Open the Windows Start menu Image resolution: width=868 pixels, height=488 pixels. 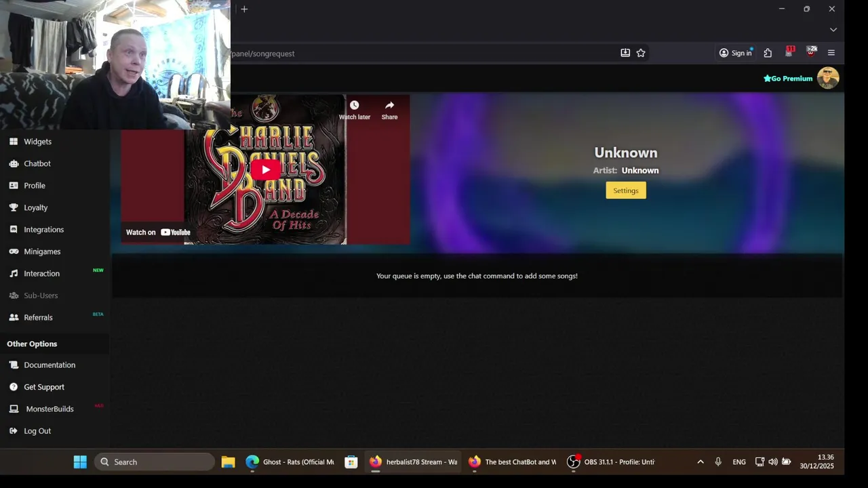pyautogui.click(x=80, y=462)
